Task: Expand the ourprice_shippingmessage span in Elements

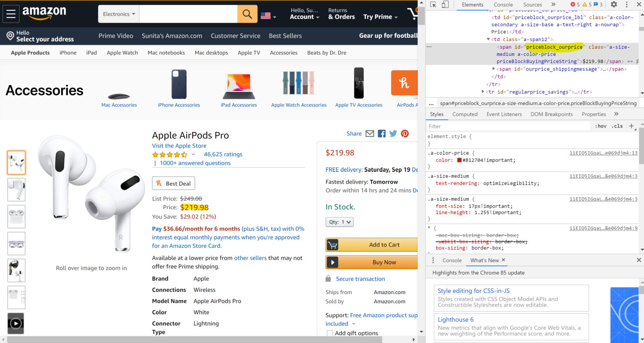Action: (x=494, y=69)
